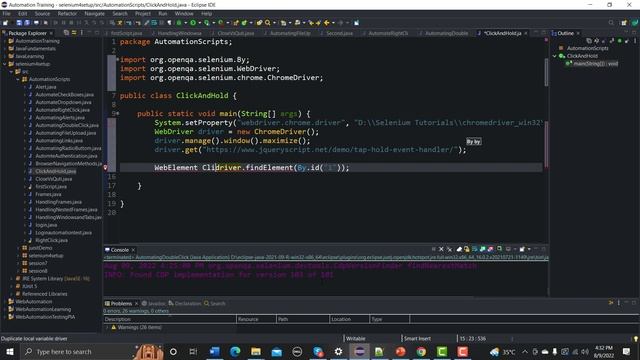The width and height of the screenshot is (640, 360).
Task: Toggle Hide Fields in Outline toolbar
Action: click(x=604, y=40)
